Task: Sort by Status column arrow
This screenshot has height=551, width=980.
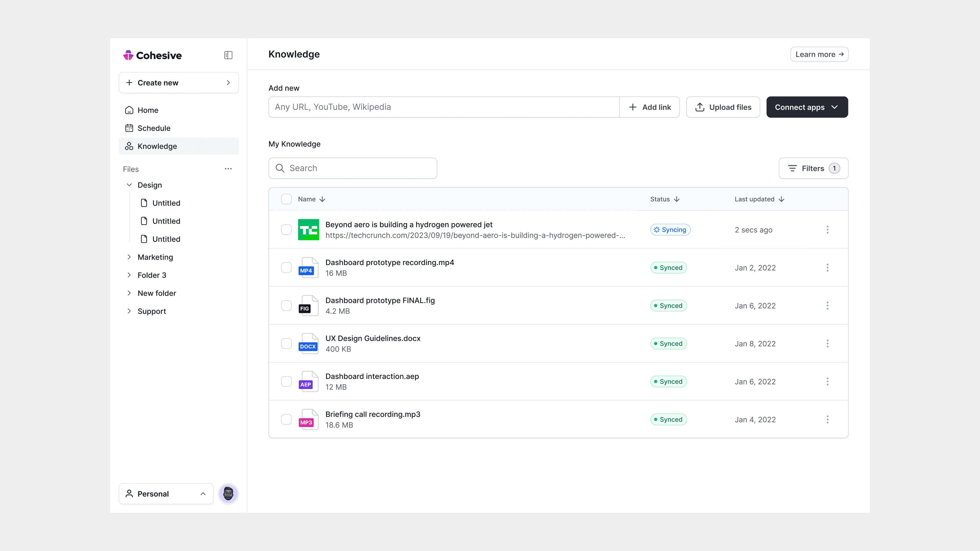Action: tap(676, 199)
